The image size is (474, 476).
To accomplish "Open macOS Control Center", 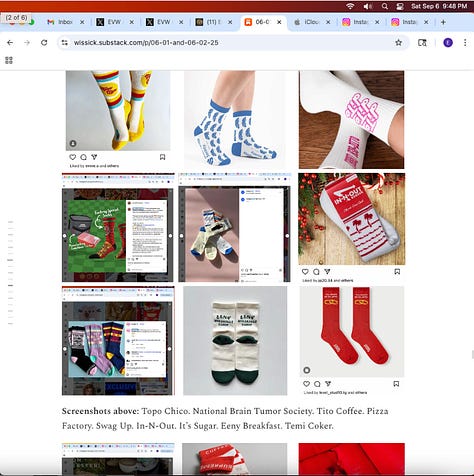I will (x=400, y=6).
